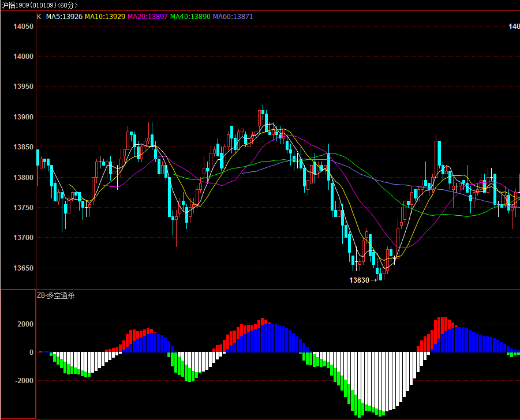Click the 0 indicator axis label
This screenshot has height=420, width=520.
[x=32, y=352]
